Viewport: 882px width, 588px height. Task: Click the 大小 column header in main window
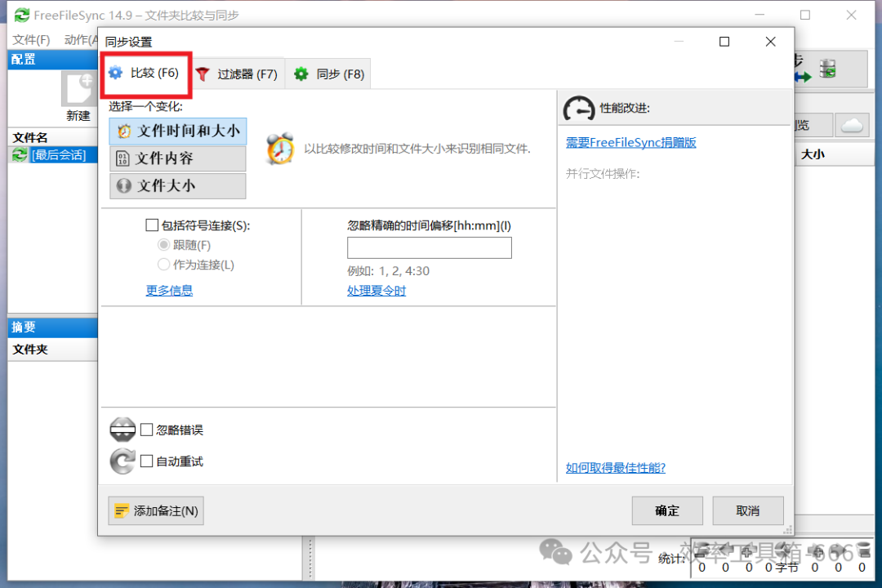[813, 154]
